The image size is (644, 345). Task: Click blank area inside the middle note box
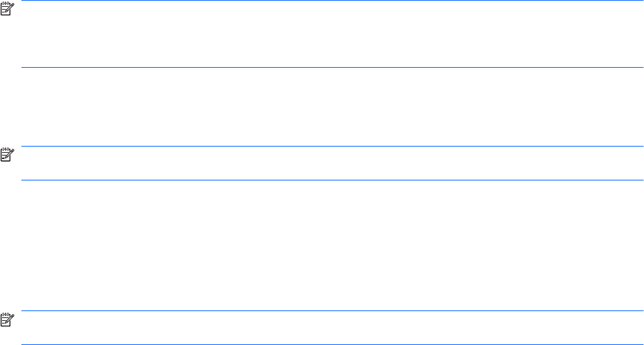coord(332,163)
